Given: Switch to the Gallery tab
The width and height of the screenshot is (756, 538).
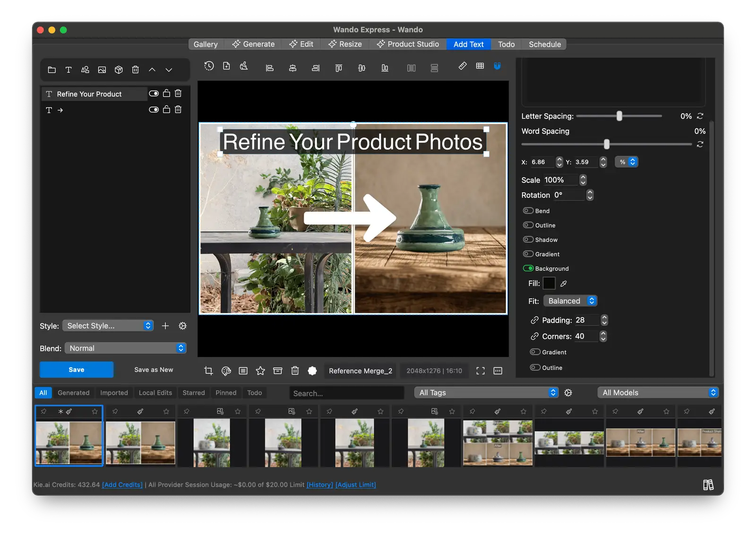Looking at the screenshot, I should (x=206, y=44).
